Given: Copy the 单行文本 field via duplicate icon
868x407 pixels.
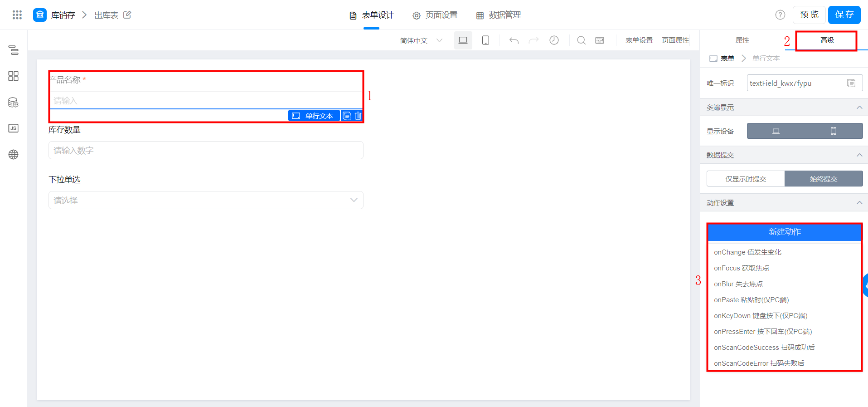Looking at the screenshot, I should (x=347, y=116).
